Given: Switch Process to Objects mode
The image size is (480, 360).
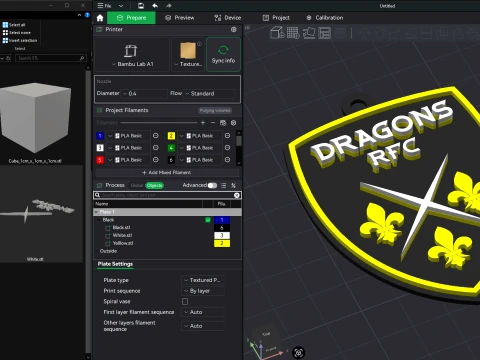Looking at the screenshot, I should (x=154, y=185).
